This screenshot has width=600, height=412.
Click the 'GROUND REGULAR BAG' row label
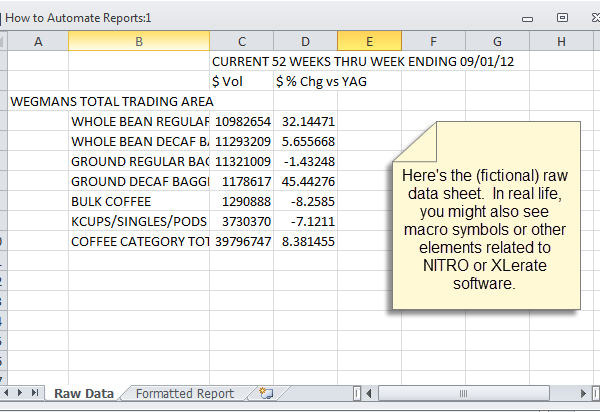coord(139,161)
